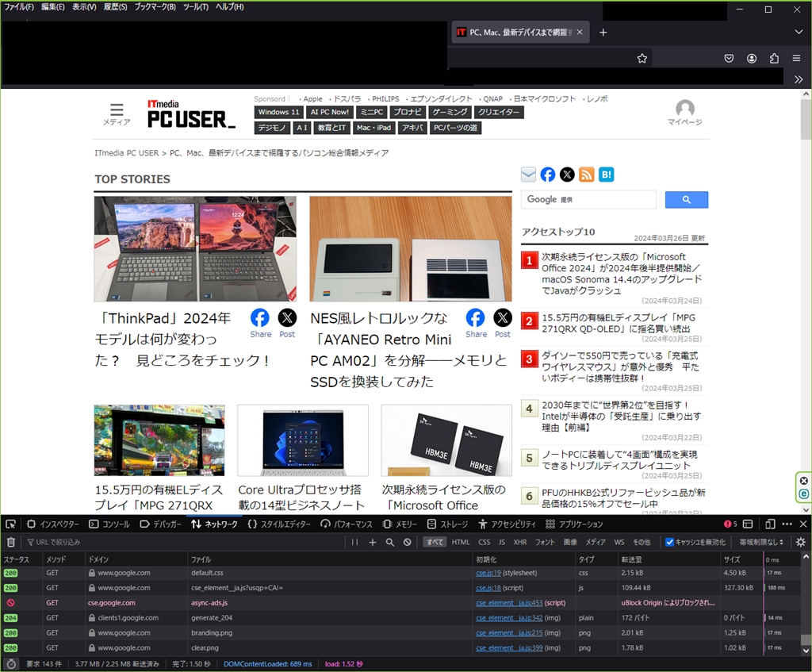
Task: Share site via mail icon
Action: [x=528, y=175]
